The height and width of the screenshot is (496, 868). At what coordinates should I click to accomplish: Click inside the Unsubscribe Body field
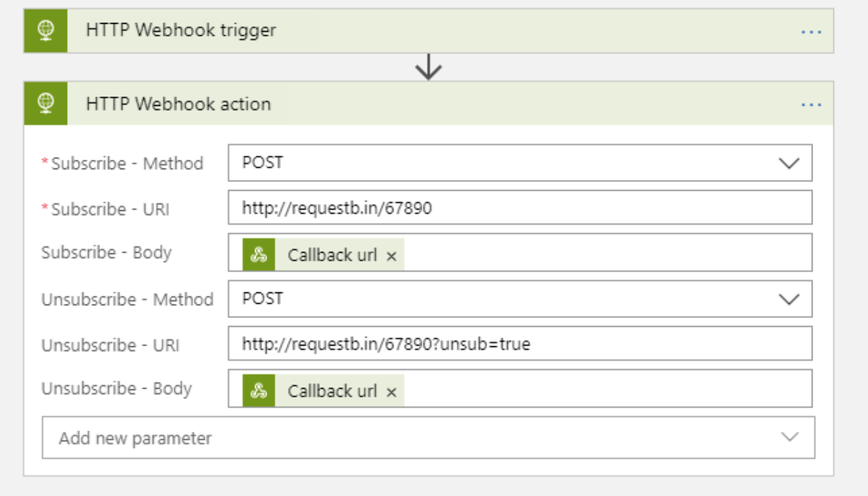click(576, 387)
